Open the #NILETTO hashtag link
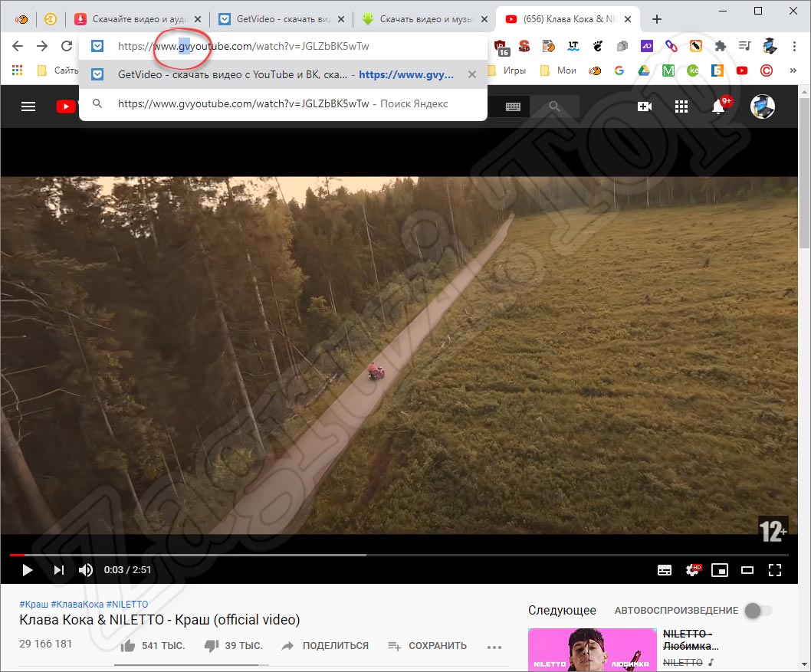811x672 pixels. point(127,605)
